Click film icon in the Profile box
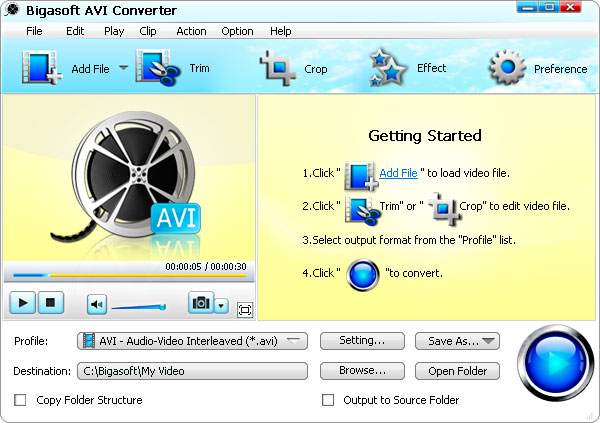Image resolution: width=600 pixels, height=423 pixels. tap(89, 341)
